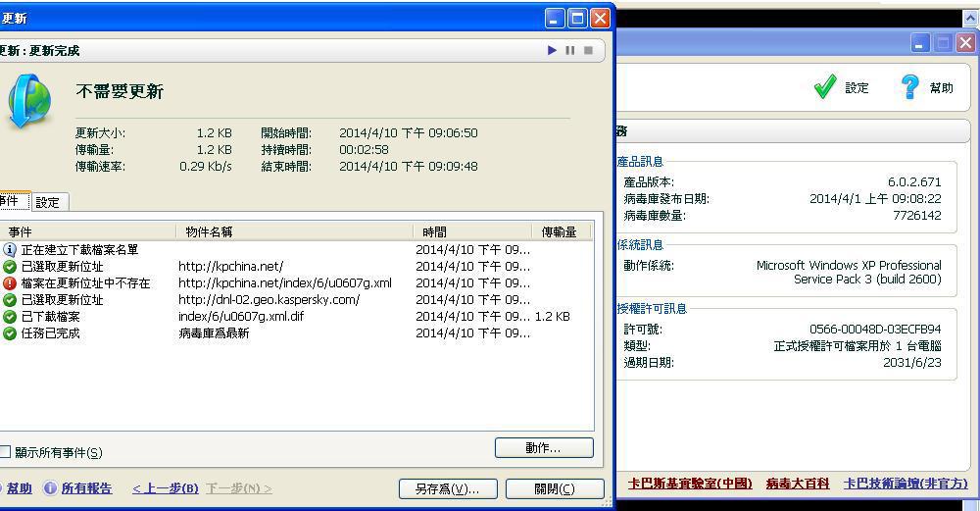Screen dimensions: 980x511
Task: Sort by 傳輸量 column header
Action: tap(560, 232)
